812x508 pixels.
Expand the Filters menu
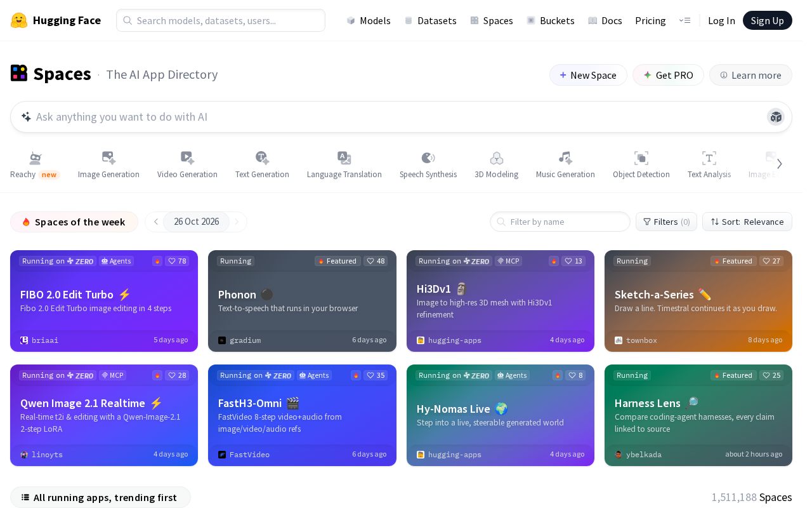[666, 222]
